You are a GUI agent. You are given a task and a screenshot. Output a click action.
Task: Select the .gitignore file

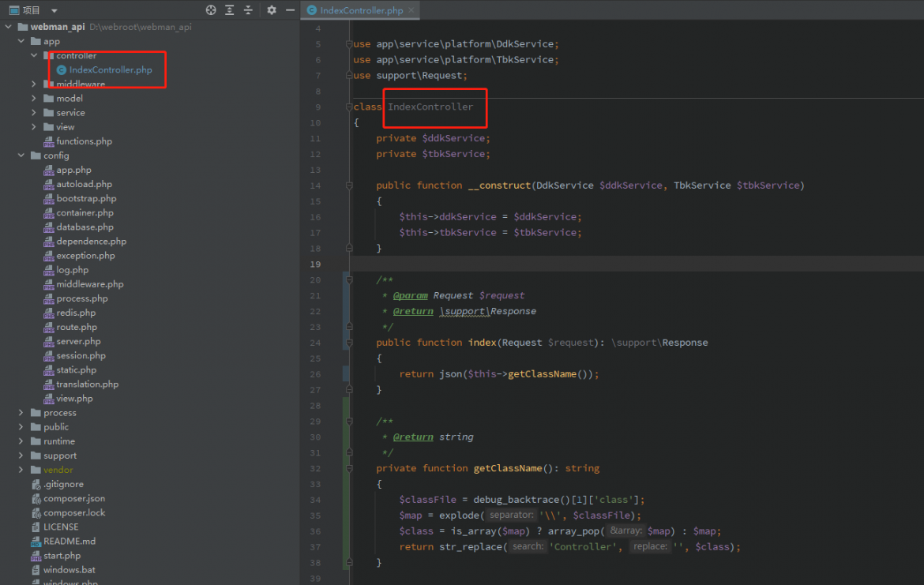click(x=63, y=484)
